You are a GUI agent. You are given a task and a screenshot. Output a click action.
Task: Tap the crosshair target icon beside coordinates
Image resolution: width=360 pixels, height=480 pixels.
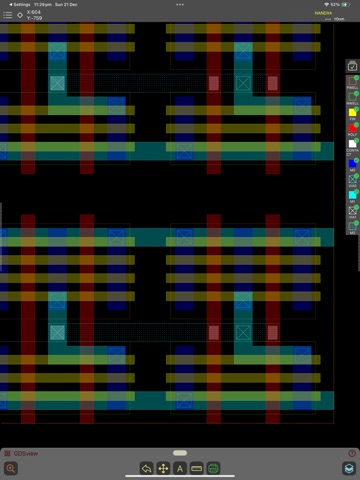click(x=20, y=15)
